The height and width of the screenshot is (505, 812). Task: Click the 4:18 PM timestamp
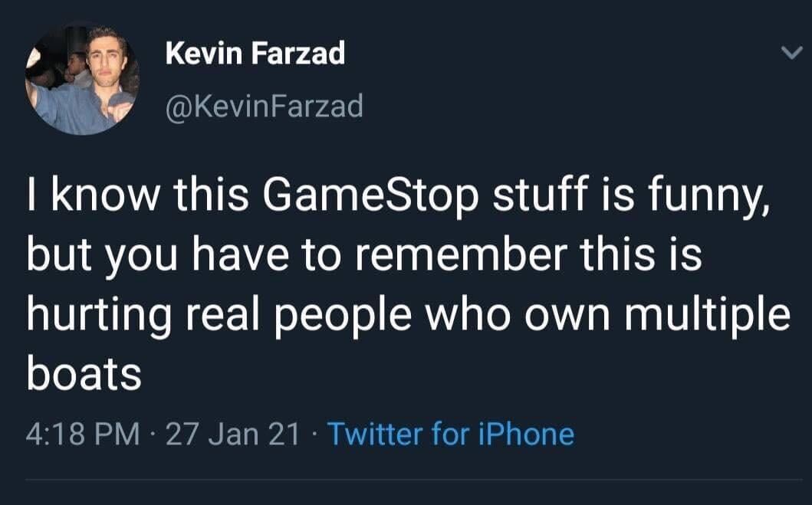coord(83,434)
